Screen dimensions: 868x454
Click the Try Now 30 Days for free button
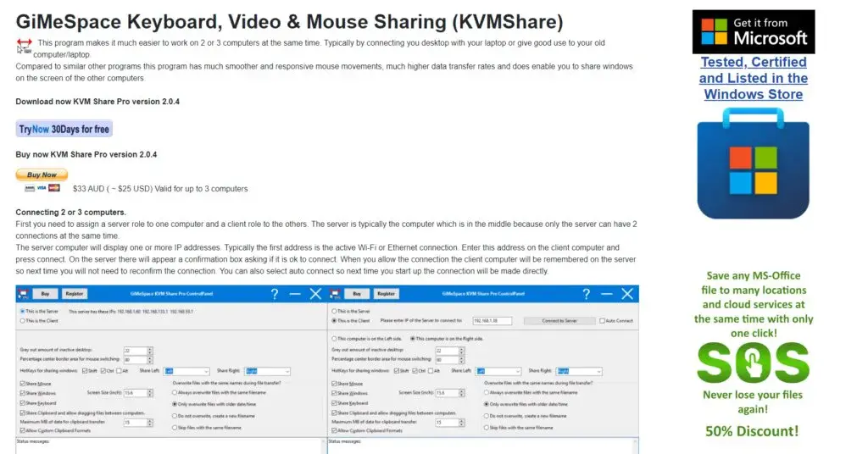[64, 129]
